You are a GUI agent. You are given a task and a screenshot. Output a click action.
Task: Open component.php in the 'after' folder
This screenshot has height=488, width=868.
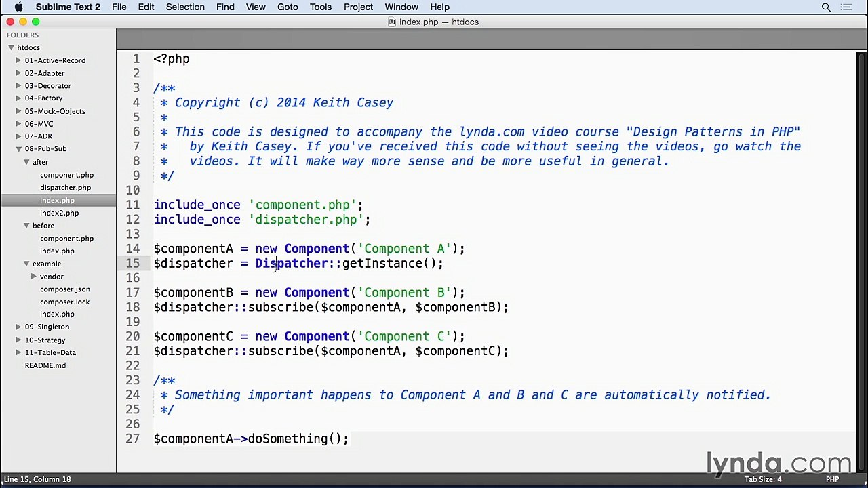(66, 175)
